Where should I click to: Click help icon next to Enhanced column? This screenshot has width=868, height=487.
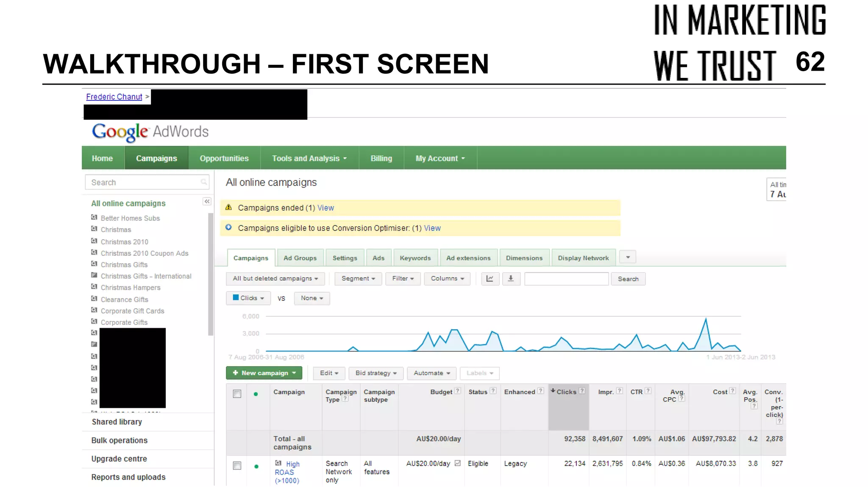coord(540,391)
